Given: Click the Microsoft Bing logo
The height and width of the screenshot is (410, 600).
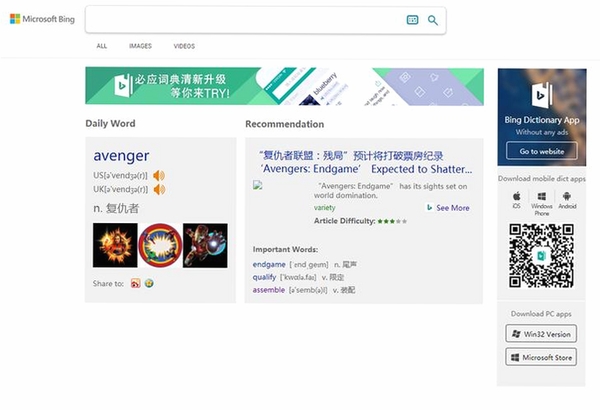Looking at the screenshot, I should pos(42,19).
